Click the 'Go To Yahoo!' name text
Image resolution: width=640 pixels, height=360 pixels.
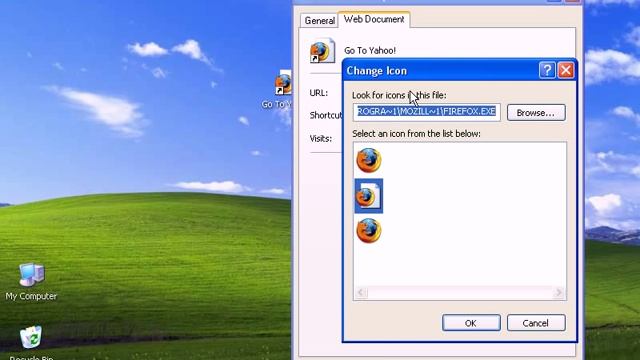(370, 51)
